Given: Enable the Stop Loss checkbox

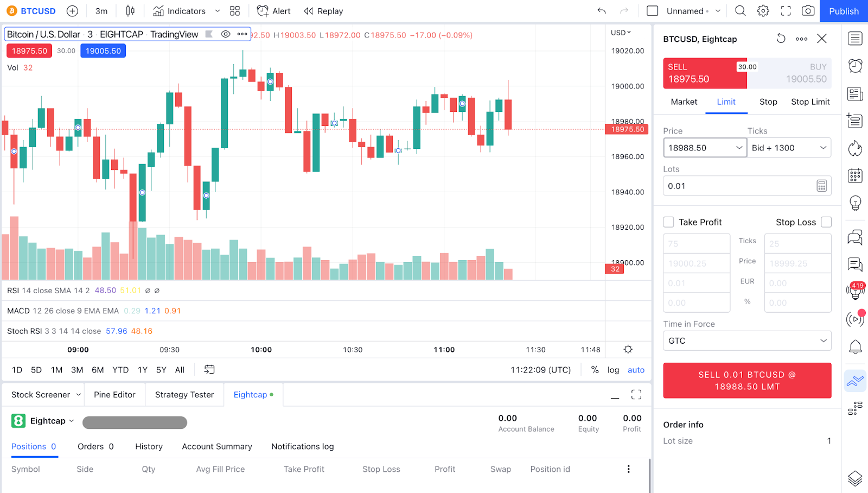Looking at the screenshot, I should 826,222.
